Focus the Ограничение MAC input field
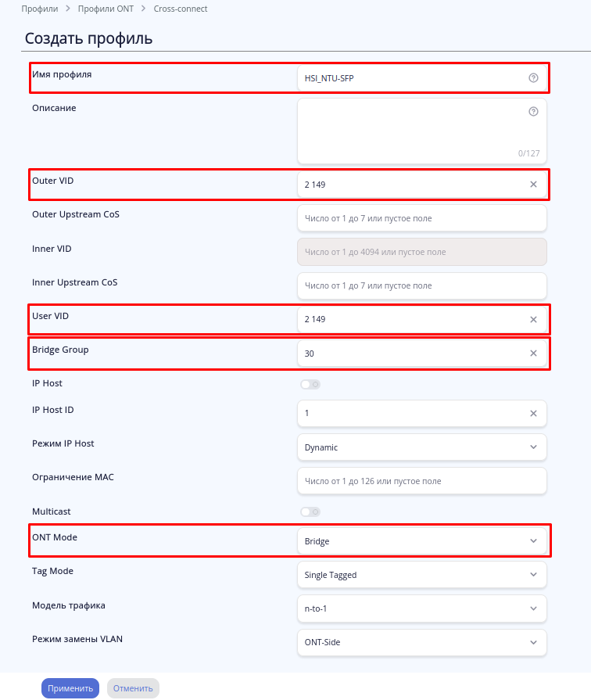The height and width of the screenshot is (700, 591). (x=421, y=481)
